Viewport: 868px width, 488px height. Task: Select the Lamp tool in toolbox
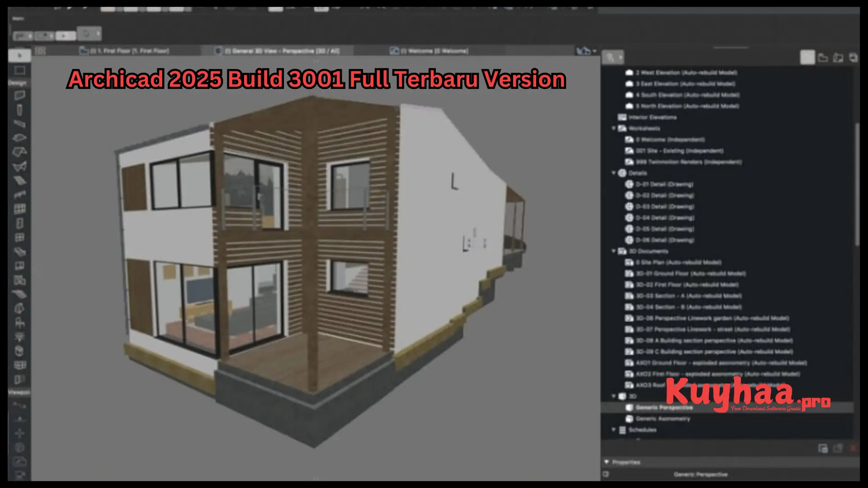(x=19, y=337)
